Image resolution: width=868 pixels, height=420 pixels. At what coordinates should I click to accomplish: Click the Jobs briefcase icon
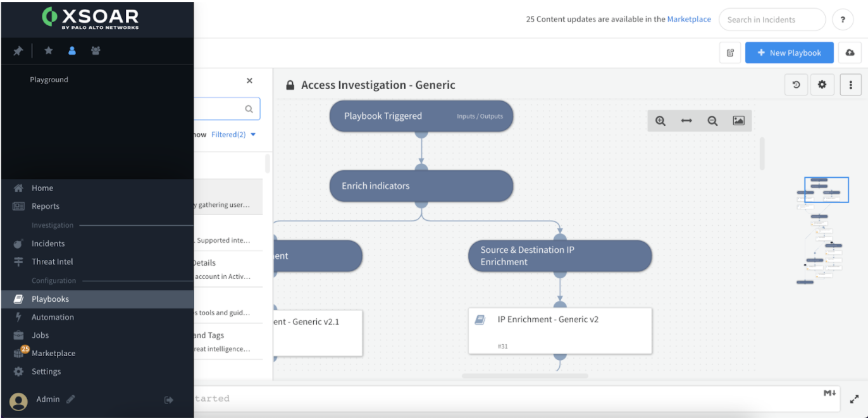[18, 335]
